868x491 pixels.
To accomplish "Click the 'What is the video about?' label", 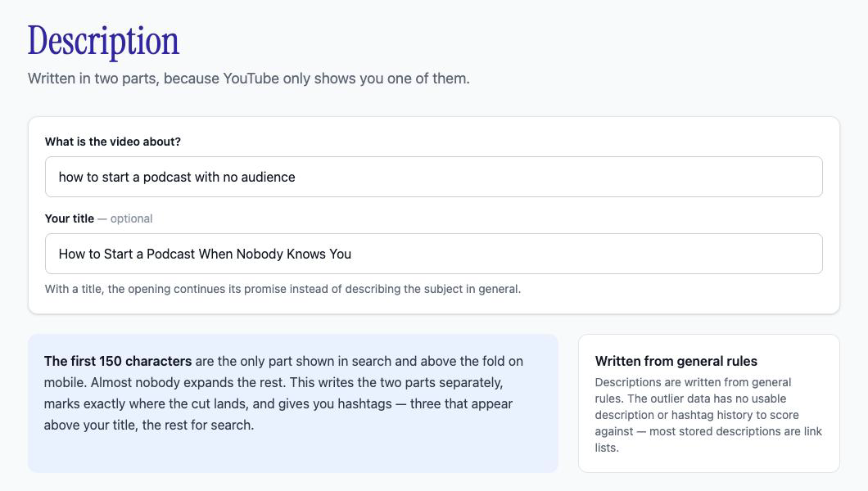I will tap(113, 142).
